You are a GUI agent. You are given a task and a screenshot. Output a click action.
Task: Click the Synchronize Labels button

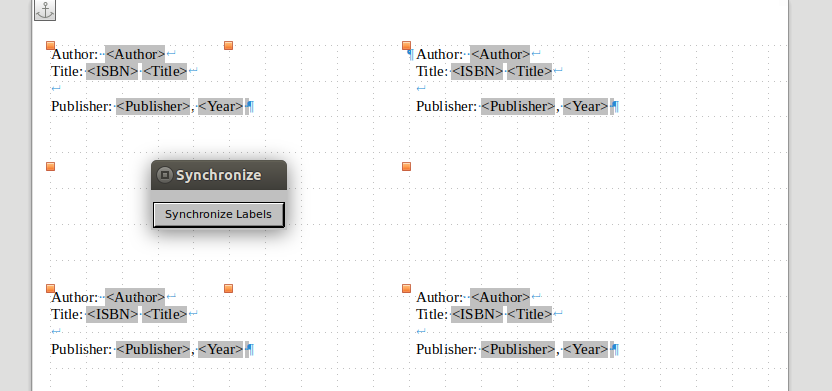[219, 214]
